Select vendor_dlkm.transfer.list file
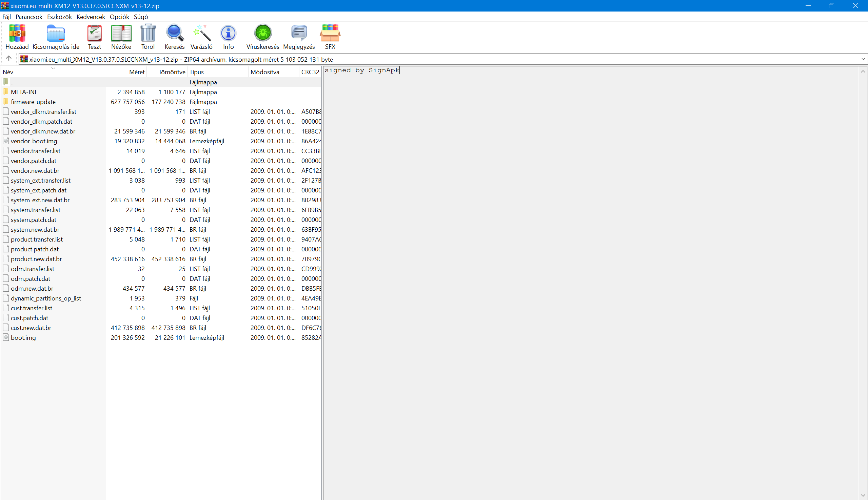 (44, 111)
